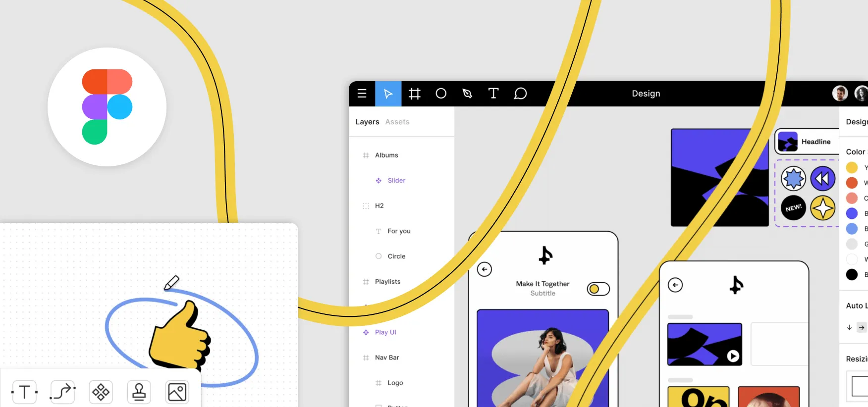This screenshot has width=868, height=407.
Task: Click back arrow in right phone frame
Action: tap(675, 285)
